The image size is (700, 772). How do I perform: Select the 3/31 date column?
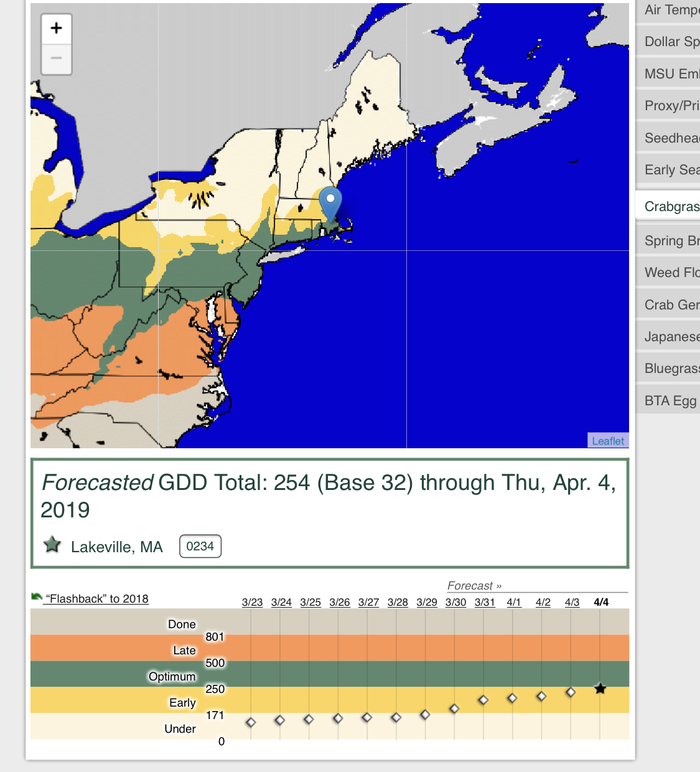(485, 602)
